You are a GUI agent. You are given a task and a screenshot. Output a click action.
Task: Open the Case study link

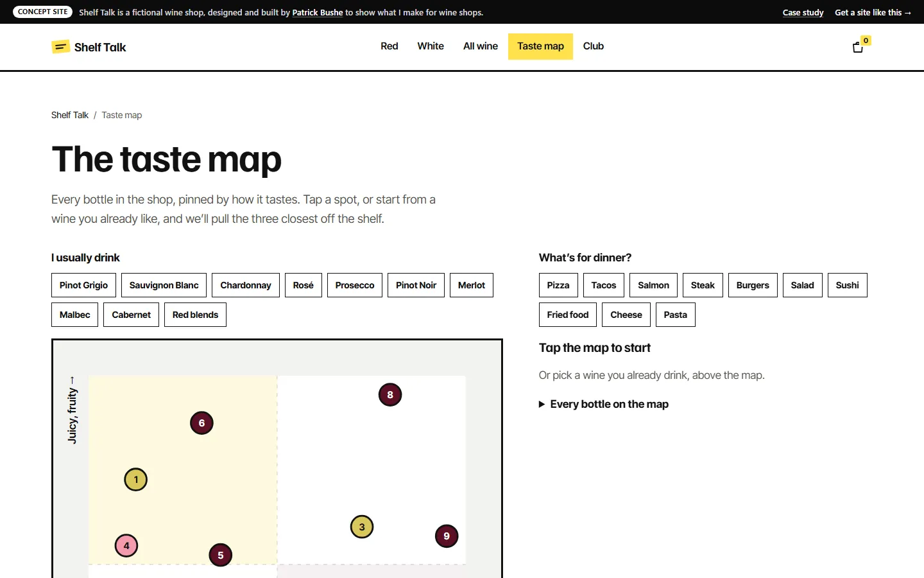pos(803,12)
